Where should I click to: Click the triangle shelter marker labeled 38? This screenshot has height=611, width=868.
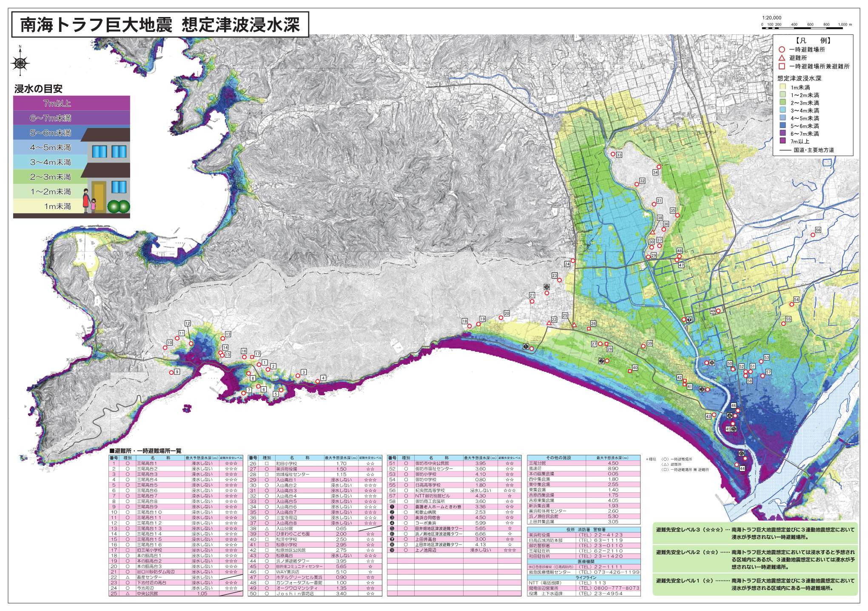653,232
